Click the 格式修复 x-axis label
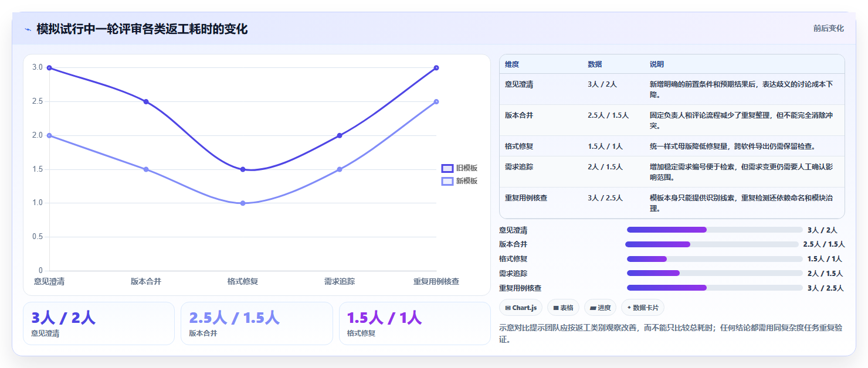Image resolution: width=868 pixels, height=368 pixels. pyautogui.click(x=243, y=282)
